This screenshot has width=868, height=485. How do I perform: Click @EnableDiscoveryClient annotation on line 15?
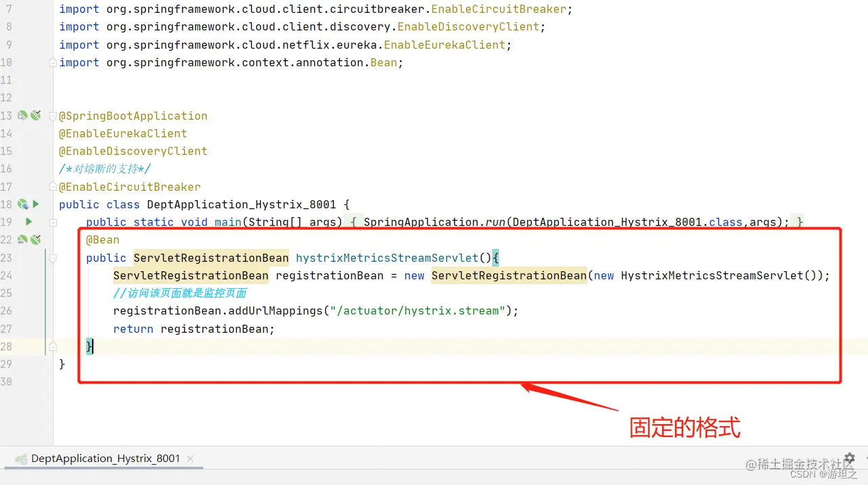click(x=133, y=151)
